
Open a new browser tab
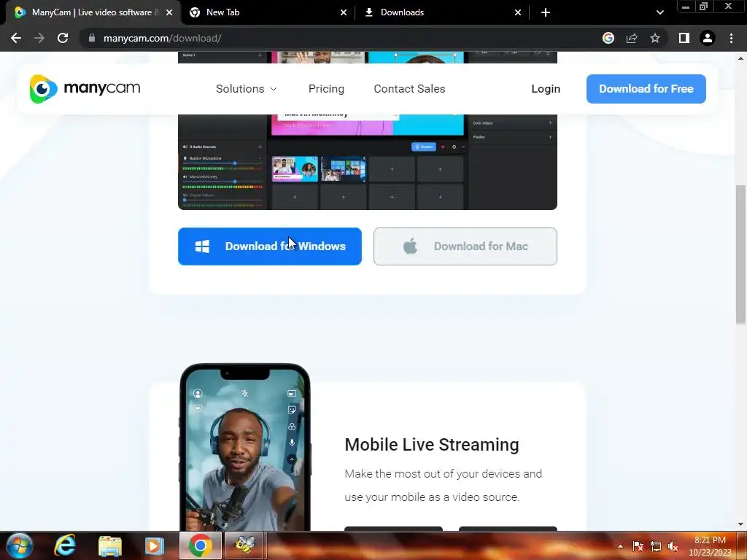(546, 12)
